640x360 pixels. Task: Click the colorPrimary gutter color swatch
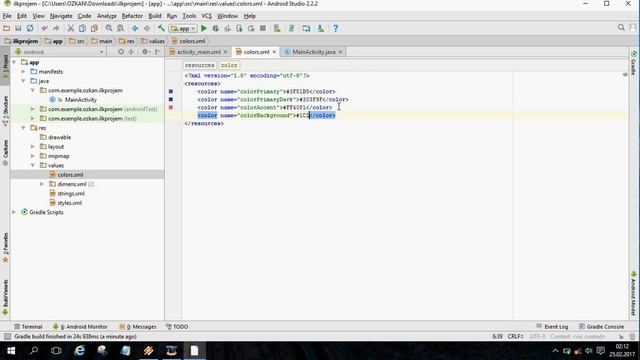point(171,91)
